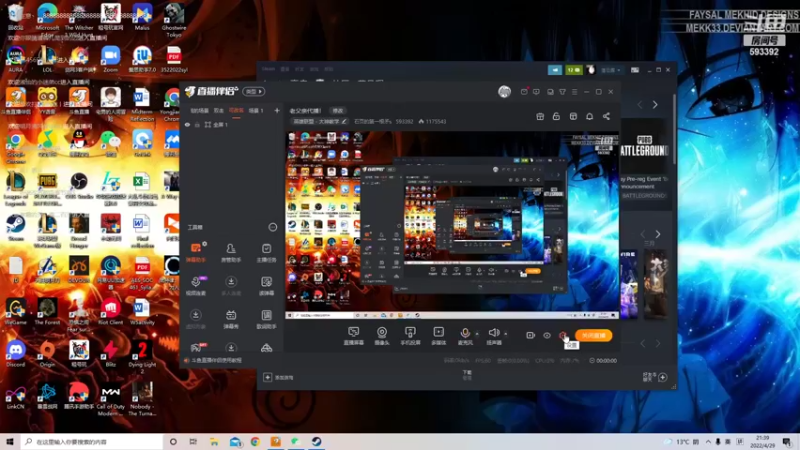Click the green button in back window title bar
The image size is (800, 450).
[574, 70]
